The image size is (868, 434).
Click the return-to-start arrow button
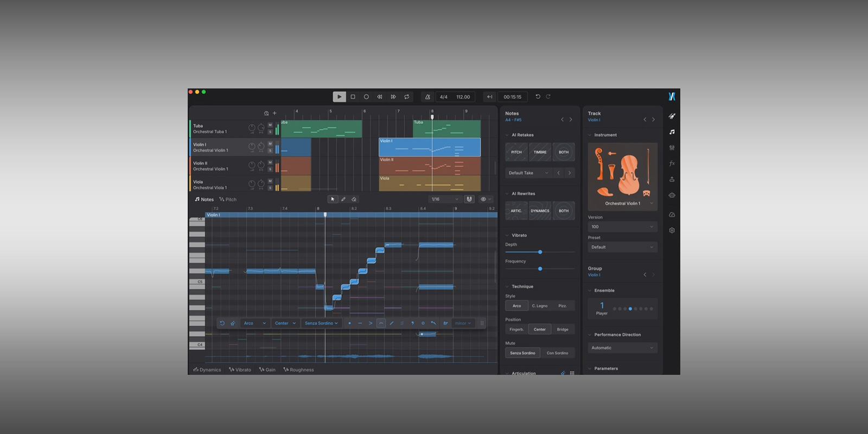point(489,97)
